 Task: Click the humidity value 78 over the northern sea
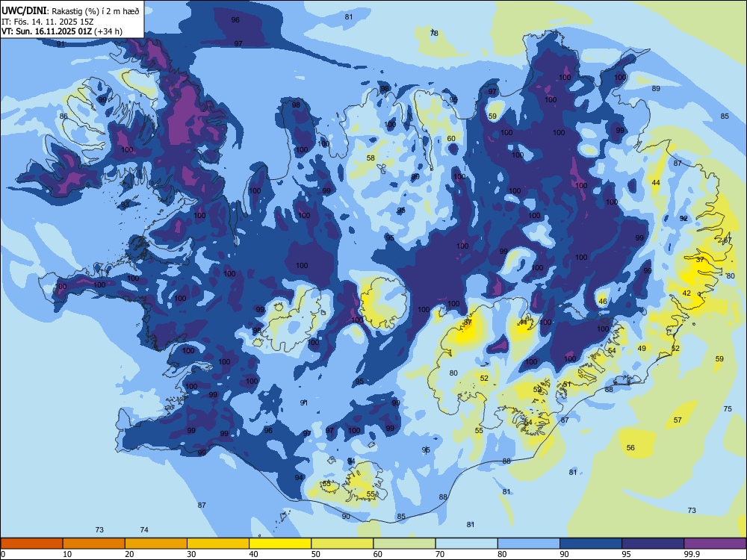tap(434, 34)
